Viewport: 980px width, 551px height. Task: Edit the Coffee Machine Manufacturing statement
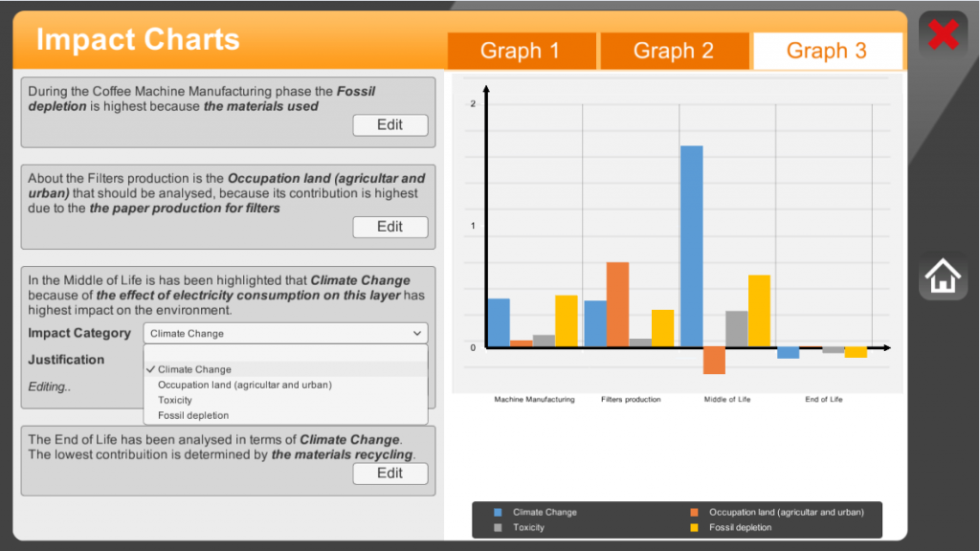390,125
